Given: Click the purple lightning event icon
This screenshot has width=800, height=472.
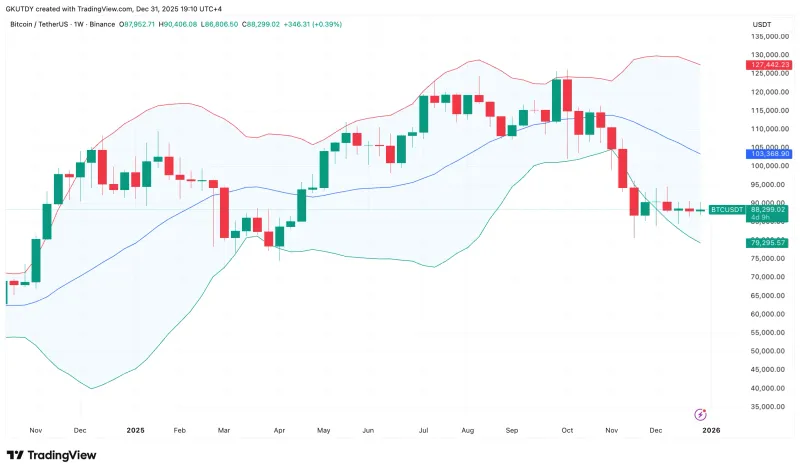Looking at the screenshot, I should point(700,414).
